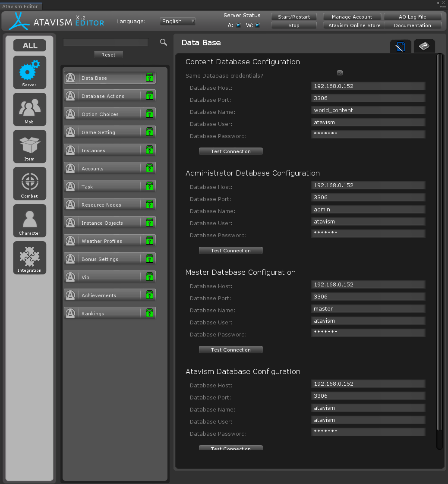Open the Server category
448x484 pixels.
pyautogui.click(x=29, y=72)
